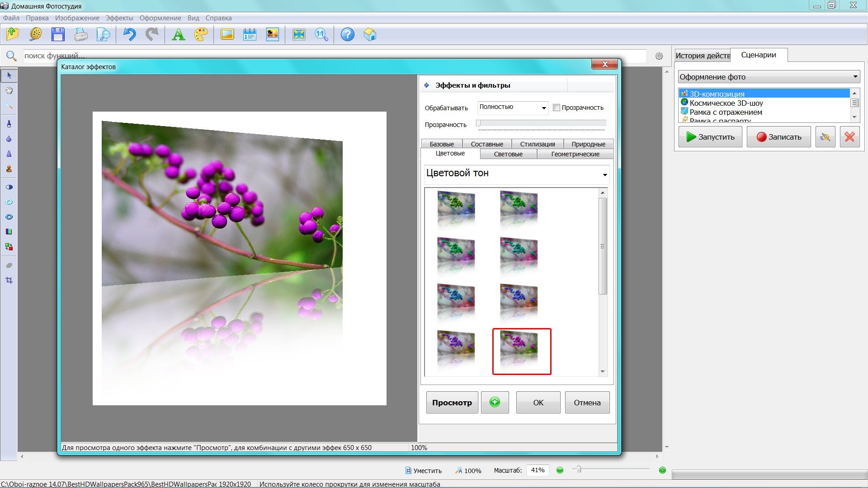Click Отмена to cancel changes
The image size is (868, 488).
pos(585,402)
